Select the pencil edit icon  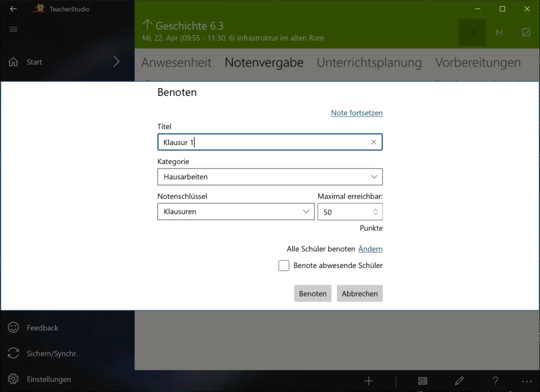[x=459, y=380]
